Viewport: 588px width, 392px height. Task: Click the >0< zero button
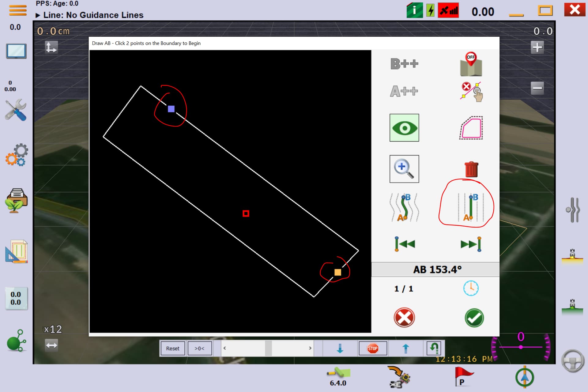click(199, 349)
